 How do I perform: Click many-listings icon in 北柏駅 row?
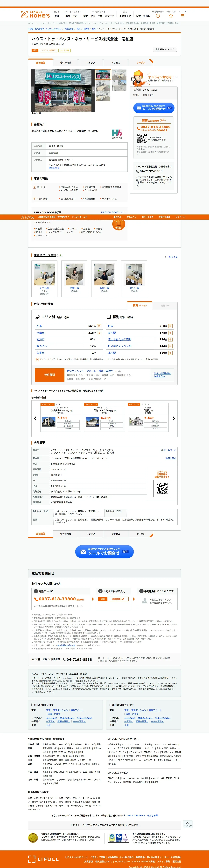point(170,353)
